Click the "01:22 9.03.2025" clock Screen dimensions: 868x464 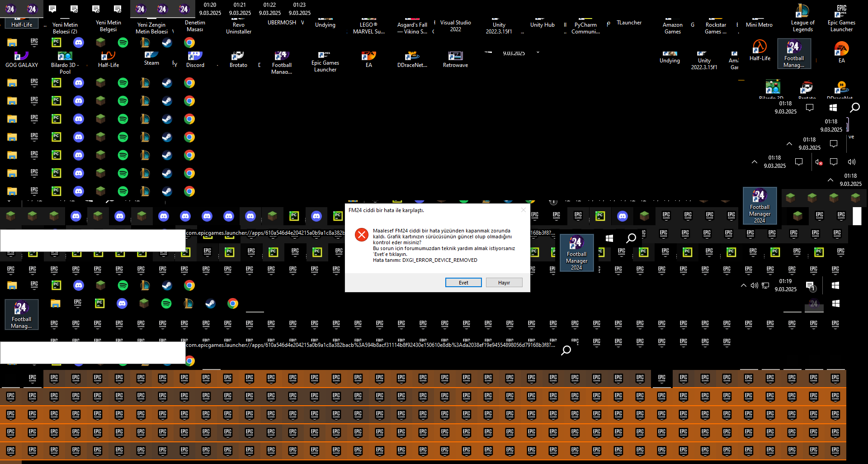pos(270,9)
